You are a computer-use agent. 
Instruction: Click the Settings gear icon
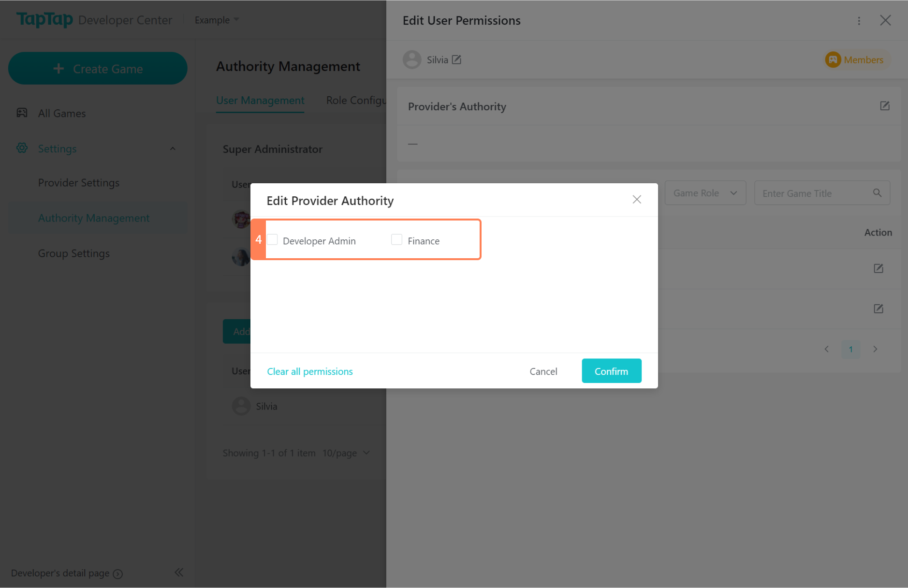(x=22, y=148)
